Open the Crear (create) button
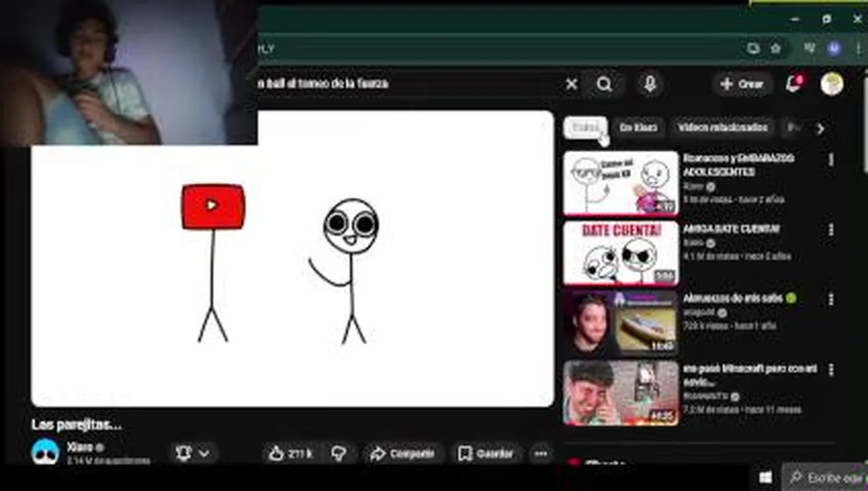The image size is (868, 491). (x=742, y=84)
